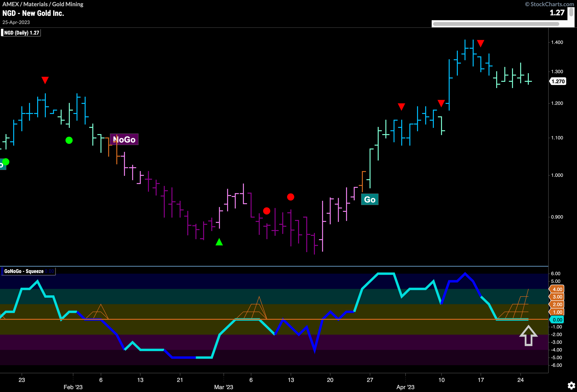Click the 27 date label on time axis

point(370,380)
